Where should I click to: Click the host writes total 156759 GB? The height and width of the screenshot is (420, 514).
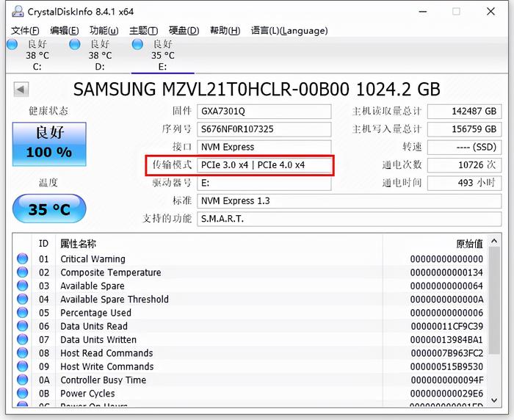pos(465,129)
